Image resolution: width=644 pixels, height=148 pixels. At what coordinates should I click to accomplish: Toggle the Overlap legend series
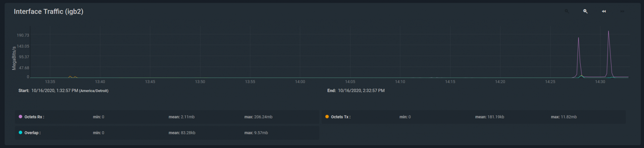coord(167,133)
